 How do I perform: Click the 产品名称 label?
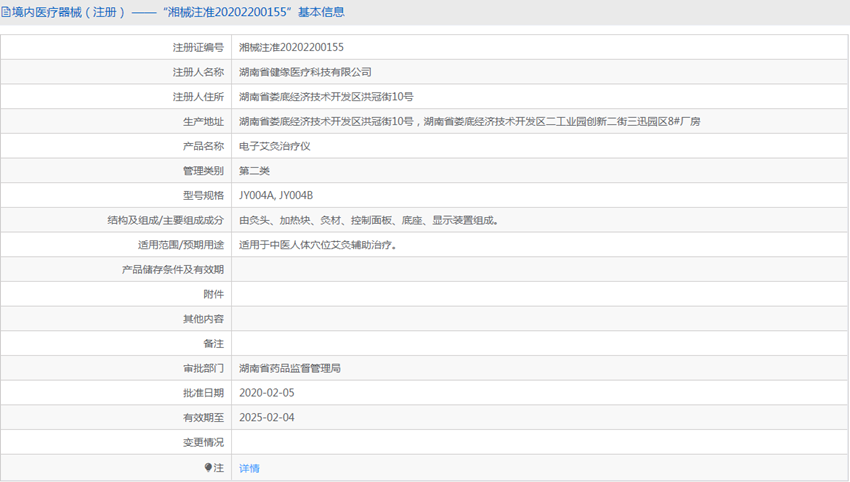203,146
